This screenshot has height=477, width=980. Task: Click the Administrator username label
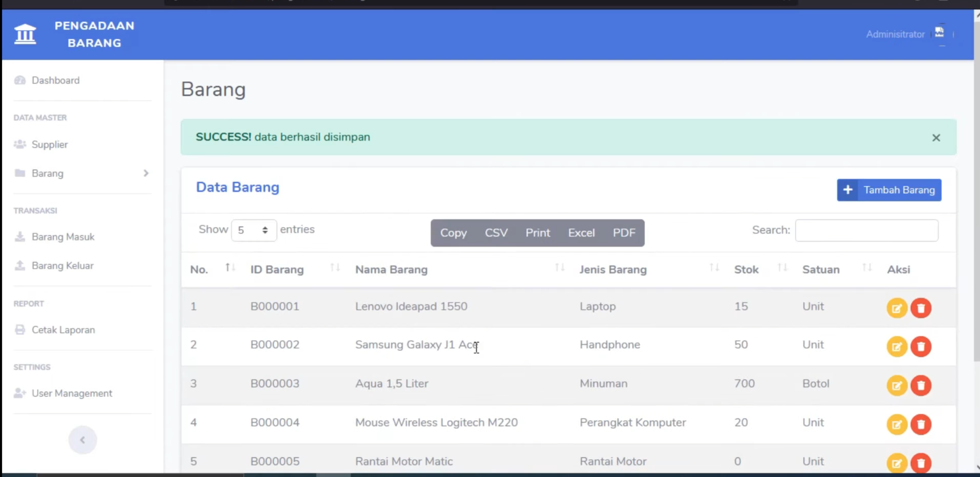click(x=895, y=34)
